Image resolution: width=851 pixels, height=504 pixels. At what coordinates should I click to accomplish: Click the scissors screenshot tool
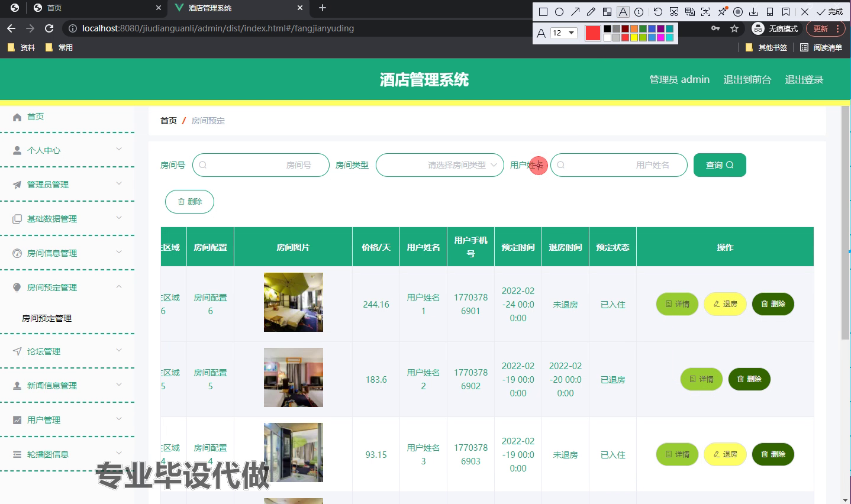pyautogui.click(x=674, y=12)
